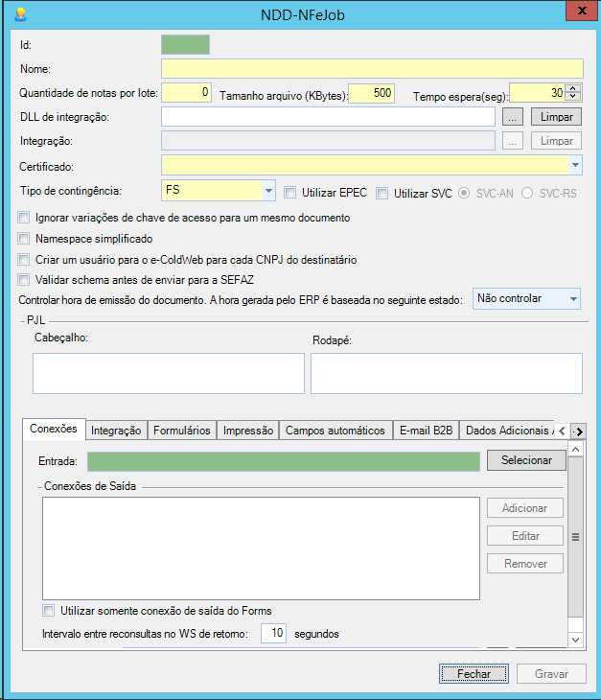Click the Conexões de Saída list box
The image size is (601, 700).
click(x=261, y=548)
